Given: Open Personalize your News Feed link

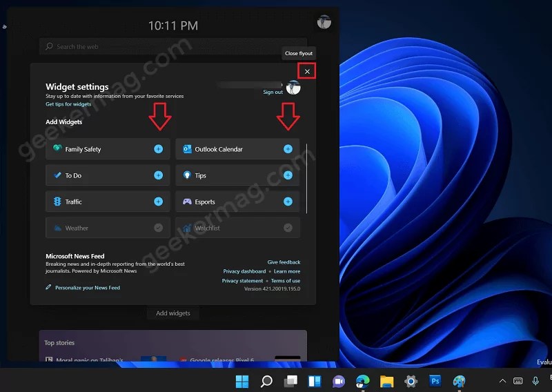Looking at the screenshot, I should coord(88,288).
